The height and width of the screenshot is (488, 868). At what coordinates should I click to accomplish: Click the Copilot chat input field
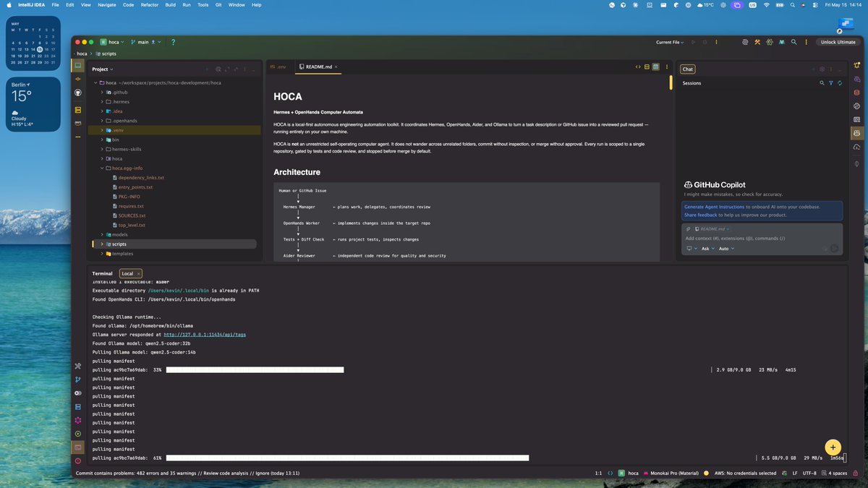tap(762, 238)
